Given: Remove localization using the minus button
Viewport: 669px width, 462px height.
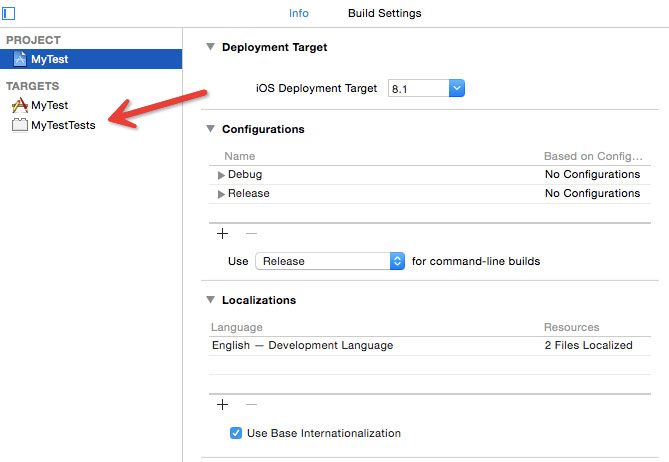Looking at the screenshot, I should (251, 404).
